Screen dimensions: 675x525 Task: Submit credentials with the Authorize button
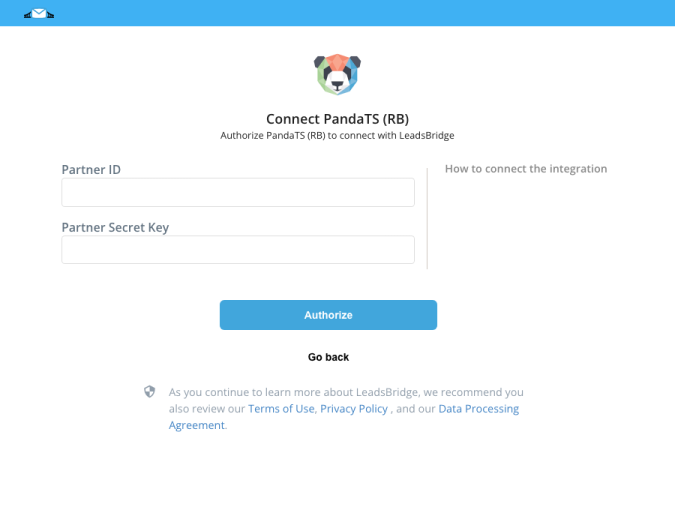click(328, 315)
